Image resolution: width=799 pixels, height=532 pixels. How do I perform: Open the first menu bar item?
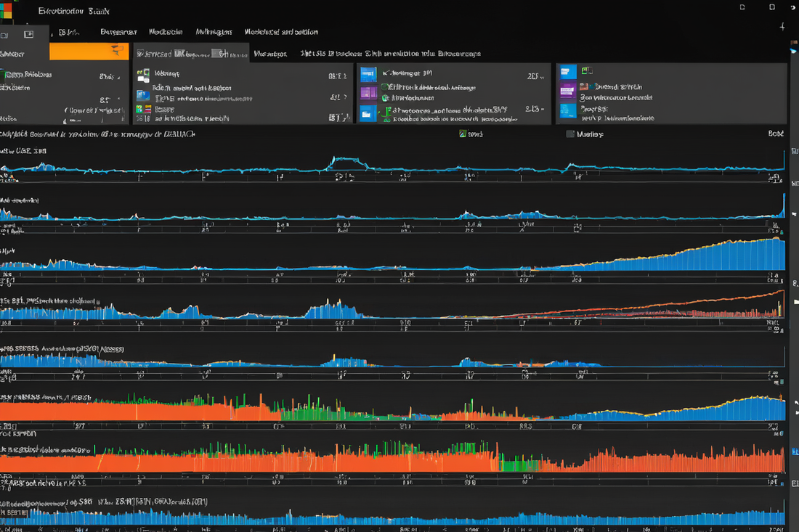[68, 32]
